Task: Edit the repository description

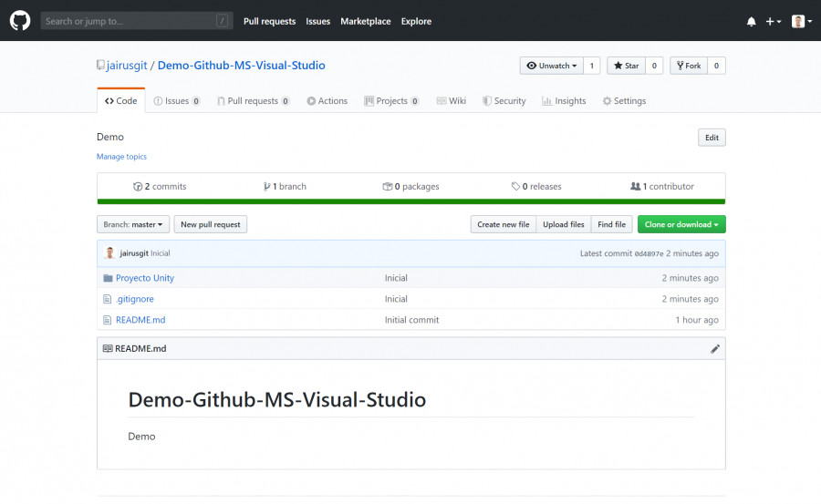Action: click(x=712, y=138)
